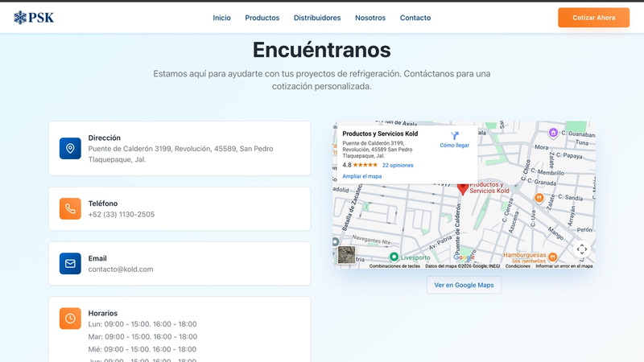
Task: Click the purple pin near C. Guanabana
Action: [553, 133]
